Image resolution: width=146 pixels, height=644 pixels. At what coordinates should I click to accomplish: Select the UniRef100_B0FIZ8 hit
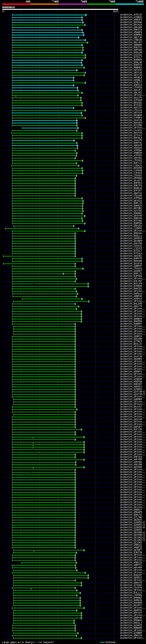click(x=131, y=429)
